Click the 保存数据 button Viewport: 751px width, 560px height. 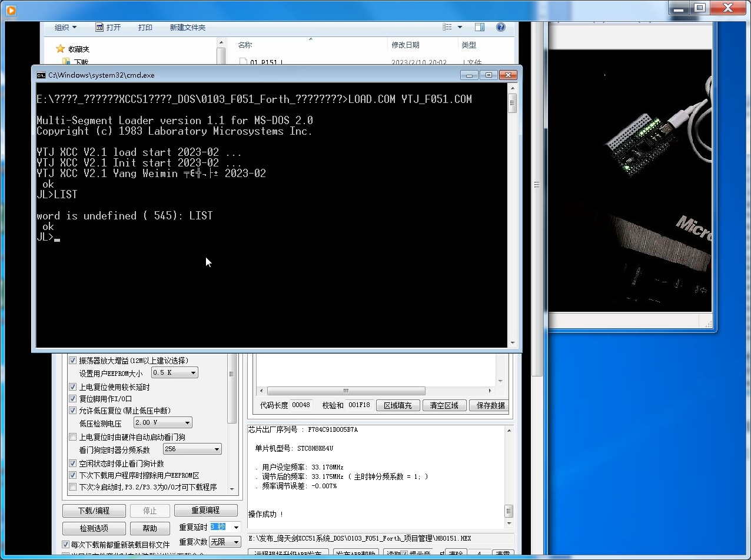[x=490, y=405]
